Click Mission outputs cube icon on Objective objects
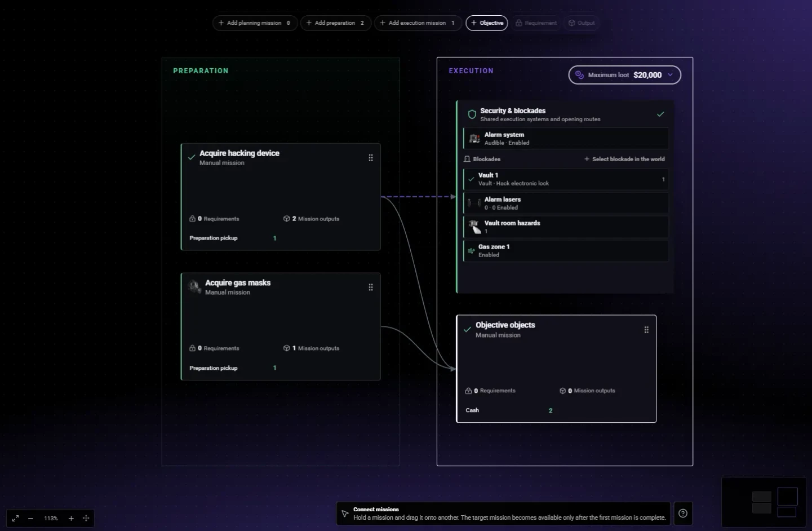Image resolution: width=812 pixels, height=531 pixels. pyautogui.click(x=562, y=391)
